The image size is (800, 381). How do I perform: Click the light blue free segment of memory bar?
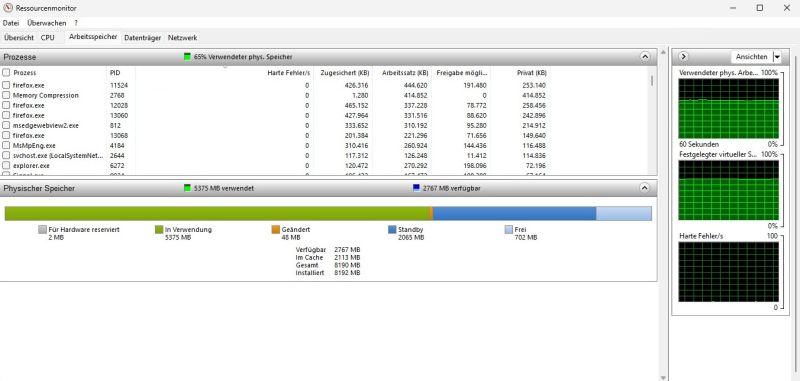point(623,214)
